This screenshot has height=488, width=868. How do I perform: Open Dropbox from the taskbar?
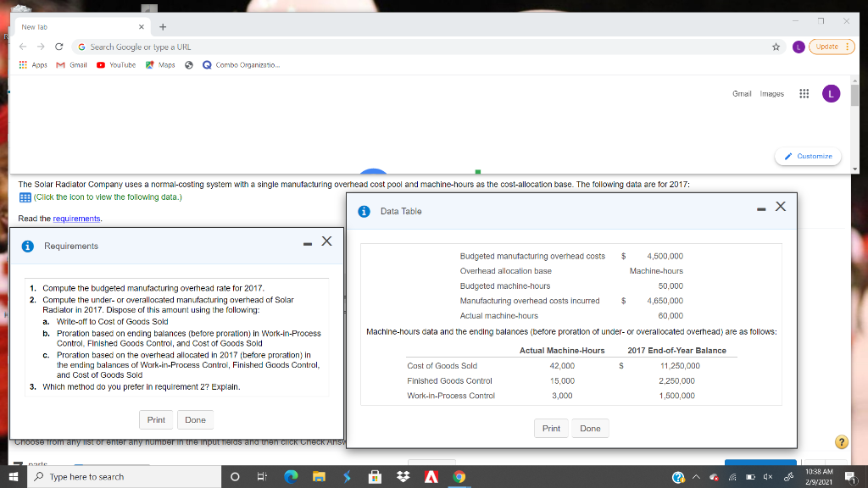click(403, 477)
